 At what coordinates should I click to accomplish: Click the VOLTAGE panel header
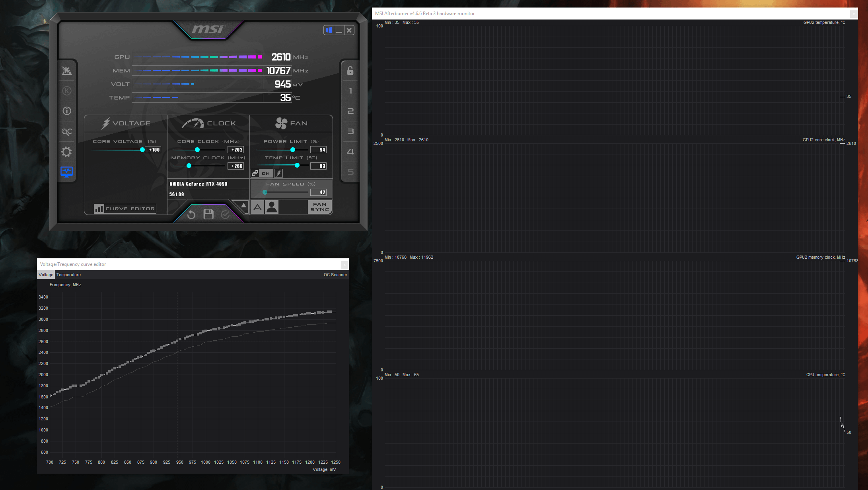(x=126, y=123)
